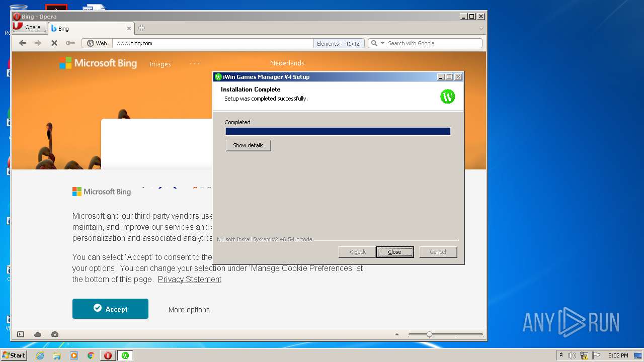644x362 pixels.
Task: Click the network tray icon
Action: pos(584,355)
